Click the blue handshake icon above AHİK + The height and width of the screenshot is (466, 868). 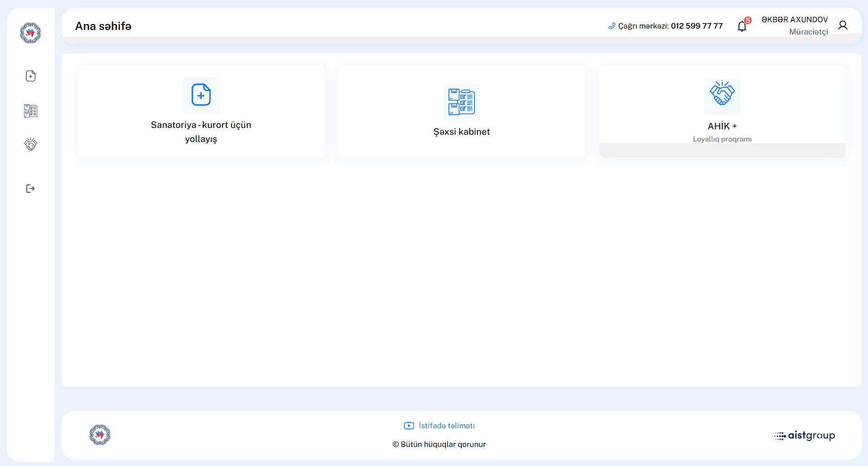[722, 94]
